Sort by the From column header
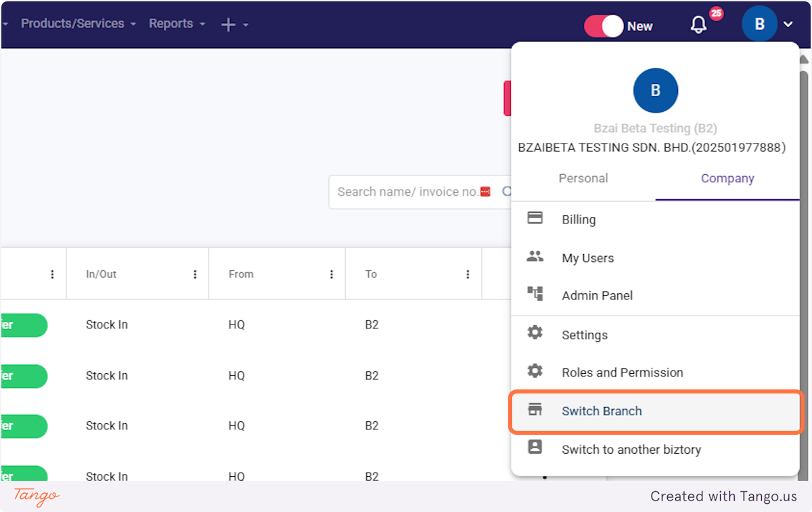812x512 pixels. point(241,274)
